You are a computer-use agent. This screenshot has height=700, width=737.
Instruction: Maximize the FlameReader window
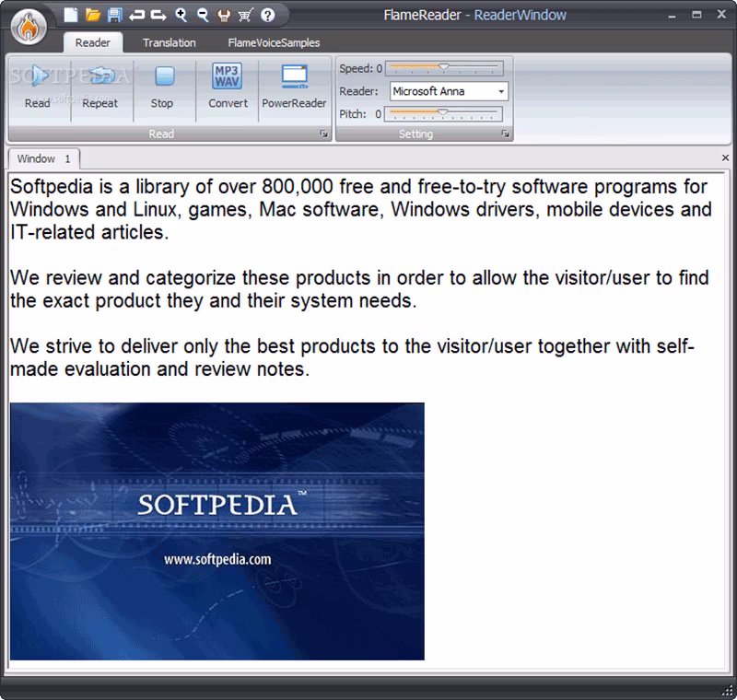click(696, 15)
